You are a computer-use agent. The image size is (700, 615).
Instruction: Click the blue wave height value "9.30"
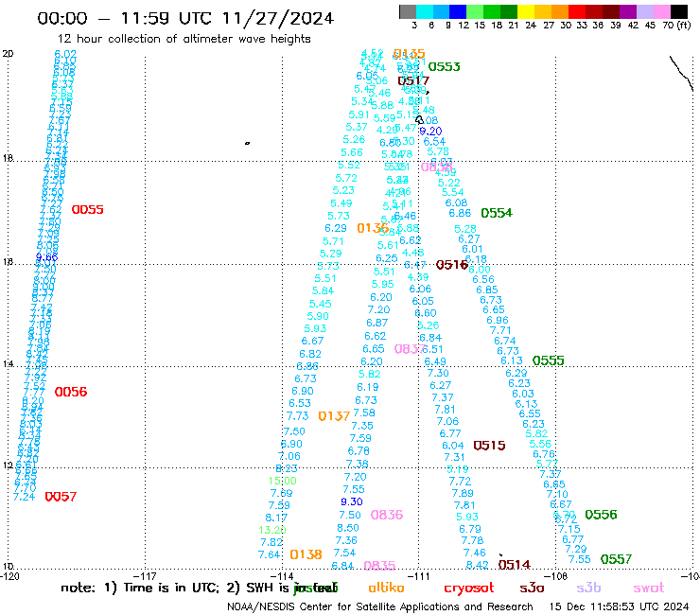pos(351,502)
